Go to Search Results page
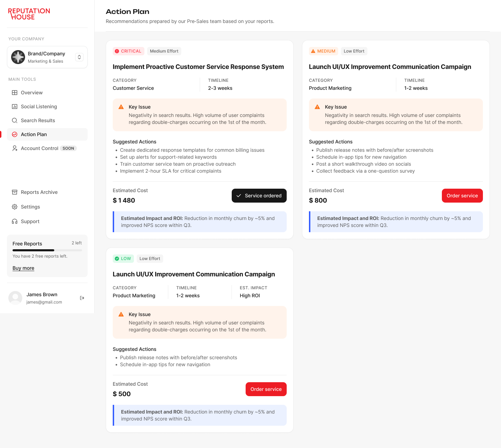Image resolution: width=501 pixels, height=448 pixels. (x=47, y=120)
